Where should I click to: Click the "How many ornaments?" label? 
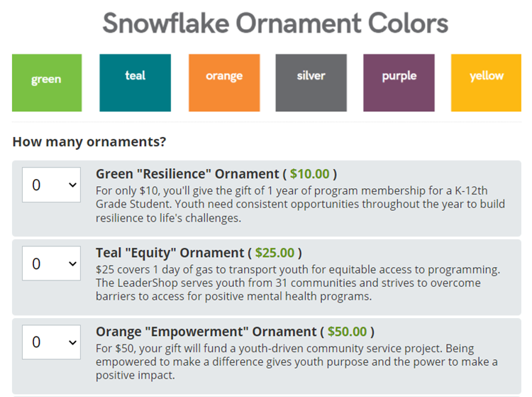[89, 141]
